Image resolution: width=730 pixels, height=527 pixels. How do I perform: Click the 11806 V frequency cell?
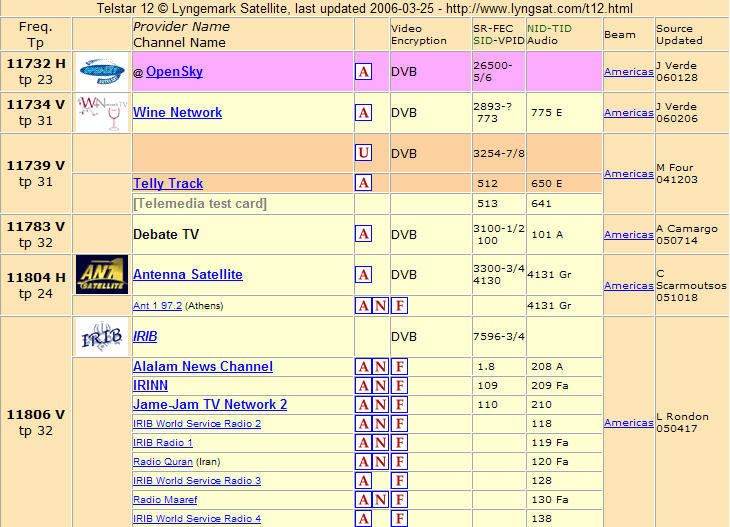pos(36,422)
